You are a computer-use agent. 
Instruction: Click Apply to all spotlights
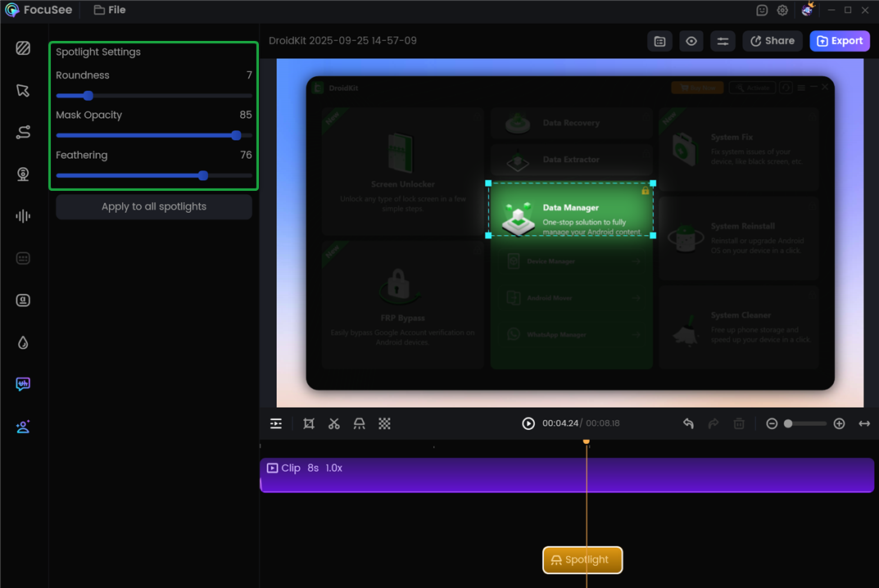pyautogui.click(x=154, y=206)
